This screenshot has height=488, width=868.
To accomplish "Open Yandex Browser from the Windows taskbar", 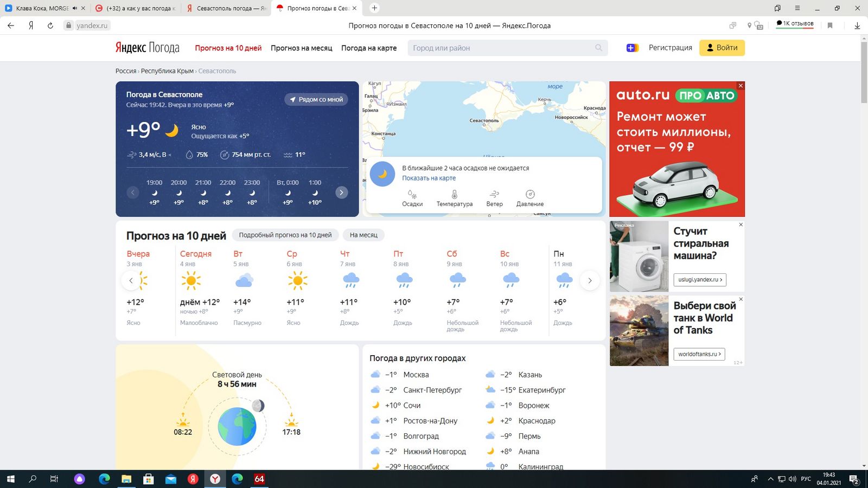I will [x=215, y=479].
